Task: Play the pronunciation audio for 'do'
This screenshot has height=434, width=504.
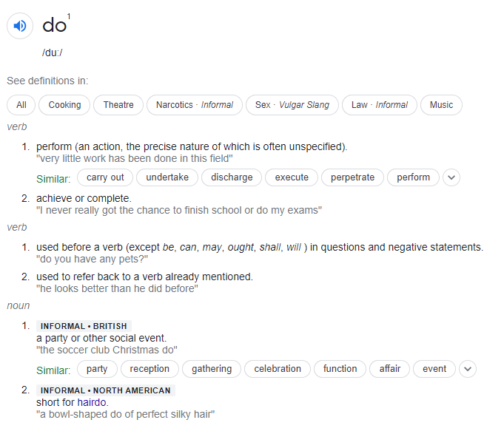Action: point(20,26)
